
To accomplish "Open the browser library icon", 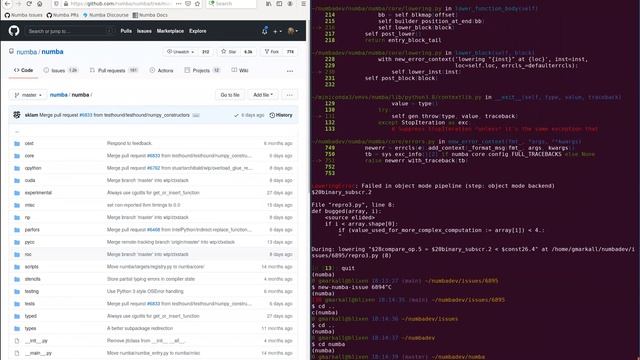I will (x=269, y=4).
